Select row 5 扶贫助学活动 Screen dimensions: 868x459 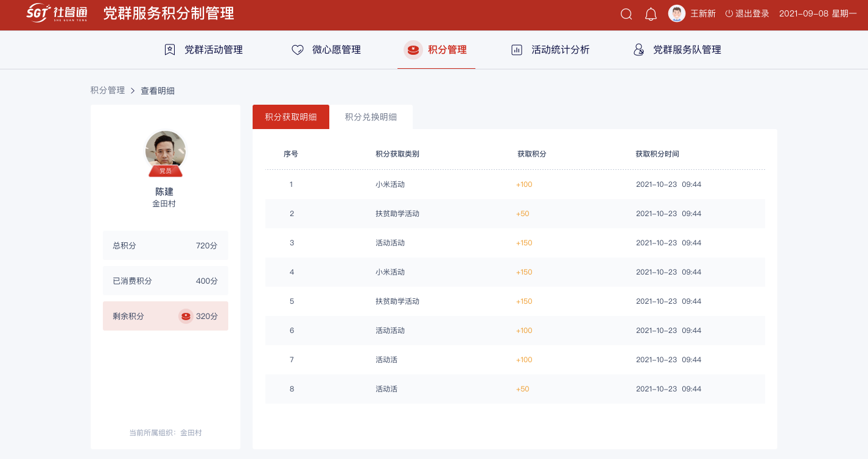[515, 301]
